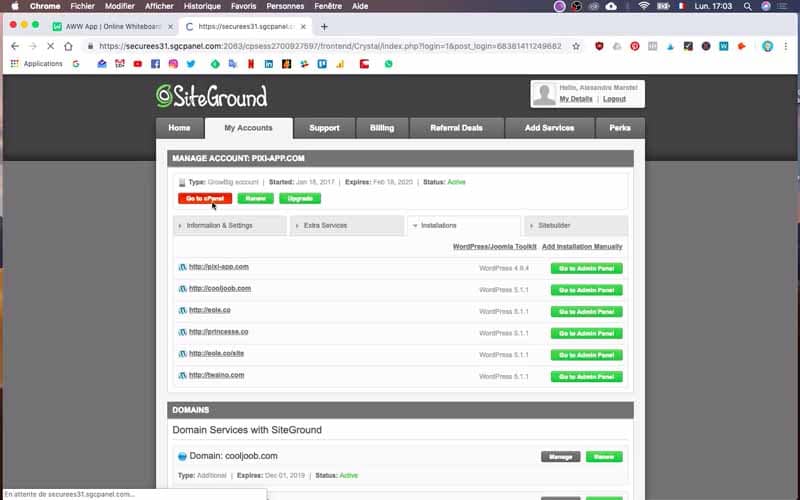Click the Pinterest extension icon
The image size is (800, 500).
pos(635,46)
